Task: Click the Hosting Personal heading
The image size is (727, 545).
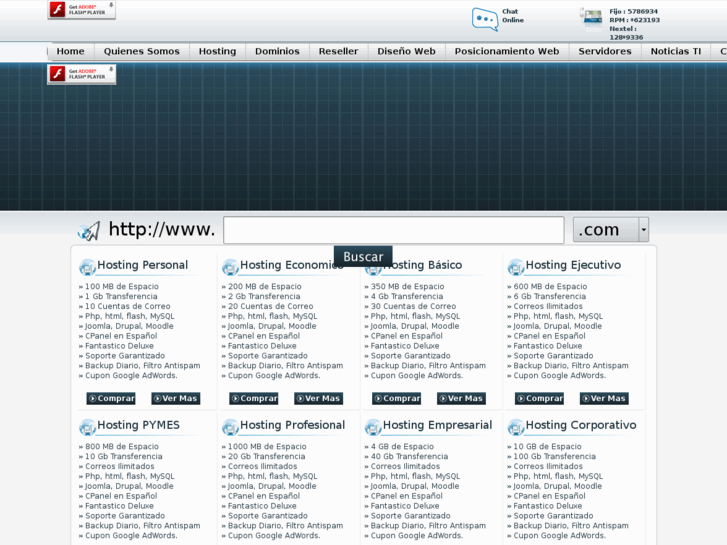Action: point(143,265)
